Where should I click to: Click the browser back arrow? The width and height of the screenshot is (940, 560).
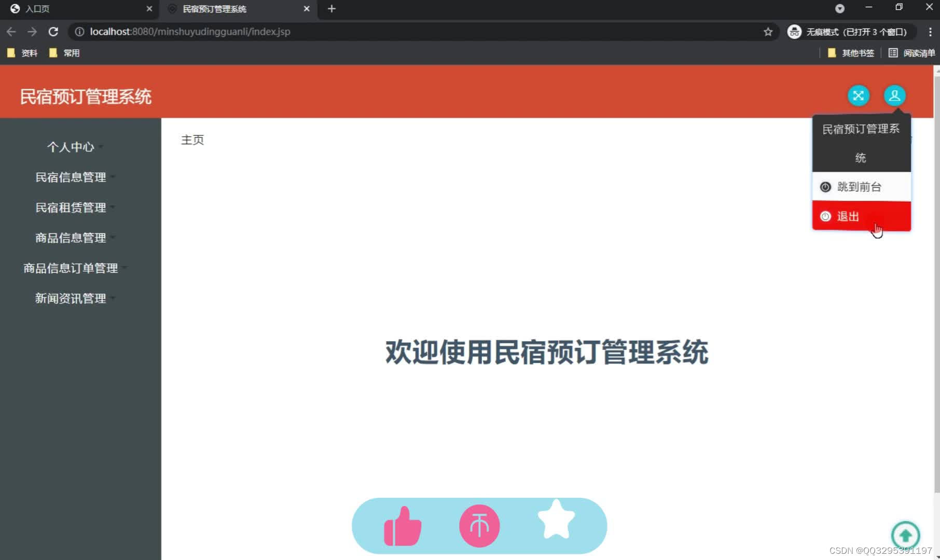11,32
